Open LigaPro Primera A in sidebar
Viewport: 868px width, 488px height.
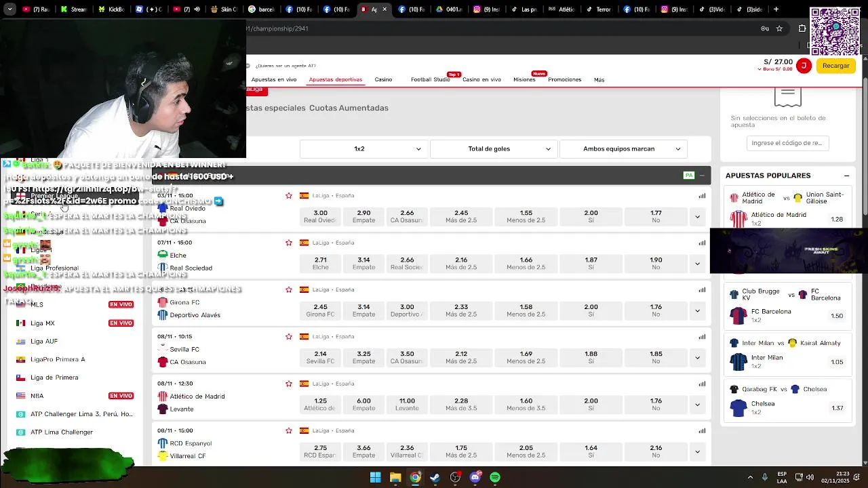pyautogui.click(x=58, y=359)
